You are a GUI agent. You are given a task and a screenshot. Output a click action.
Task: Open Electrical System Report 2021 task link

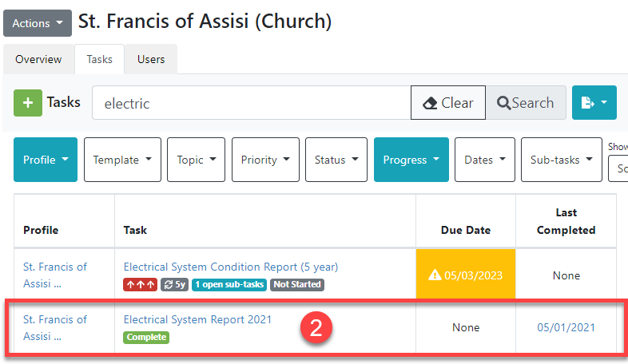197,319
